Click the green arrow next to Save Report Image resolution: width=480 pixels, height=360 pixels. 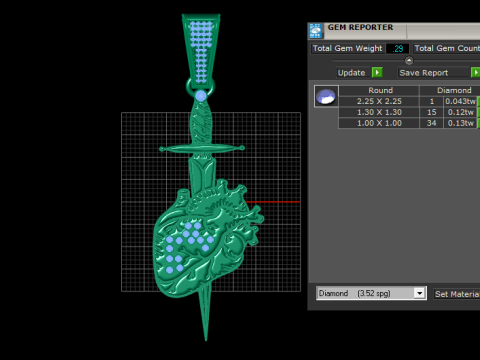[x=475, y=72]
